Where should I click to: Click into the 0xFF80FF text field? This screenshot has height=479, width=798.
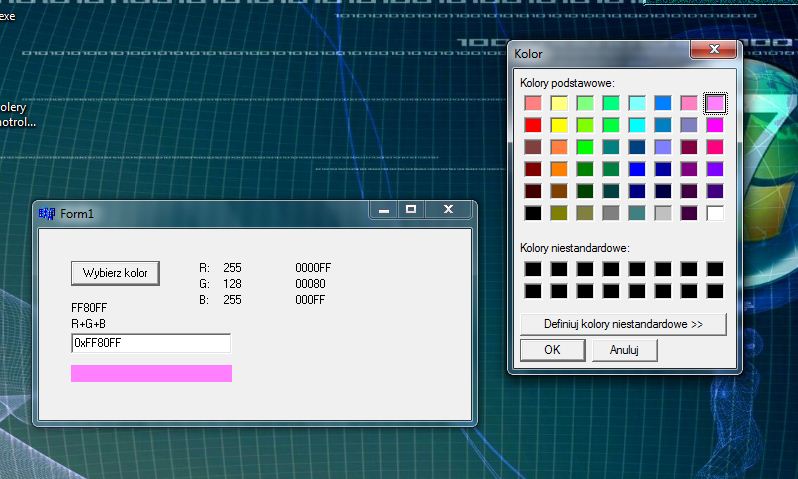coord(151,343)
